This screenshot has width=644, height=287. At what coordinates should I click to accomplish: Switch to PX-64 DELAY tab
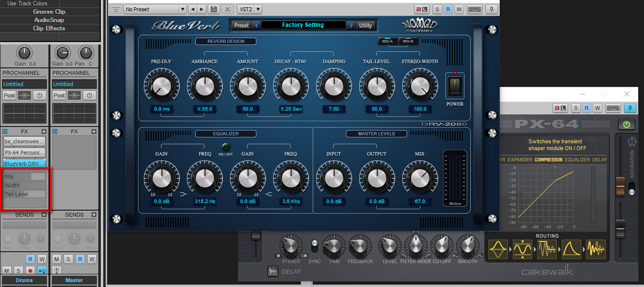point(599,160)
